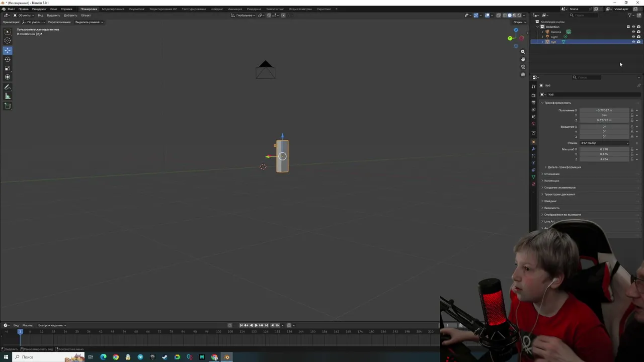Disable Light in renders icon
The image size is (644, 362).
point(638,37)
